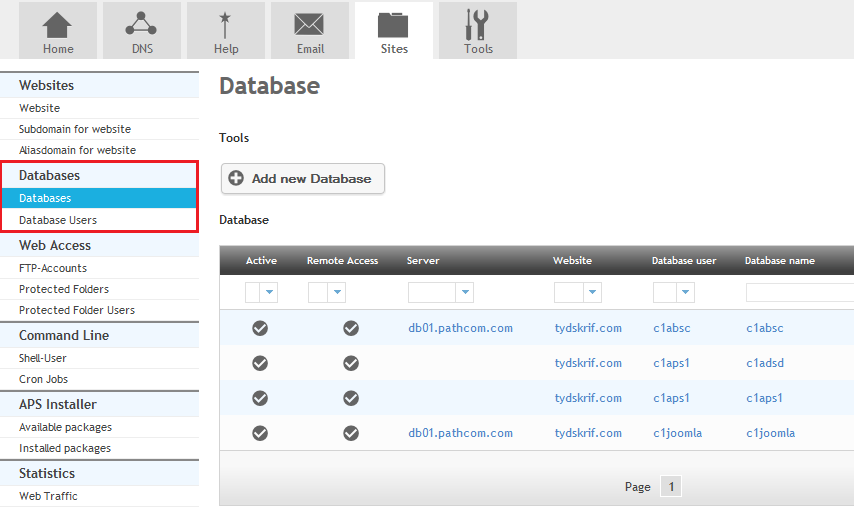
Task: Open tydskrif.com link in c1adsd row
Action: click(x=588, y=363)
